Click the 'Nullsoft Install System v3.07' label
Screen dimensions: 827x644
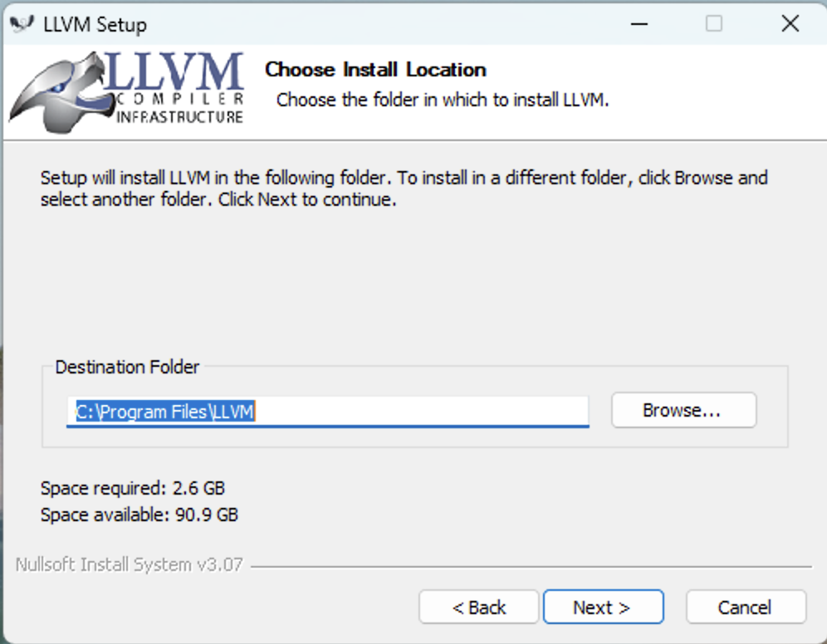click(x=130, y=564)
